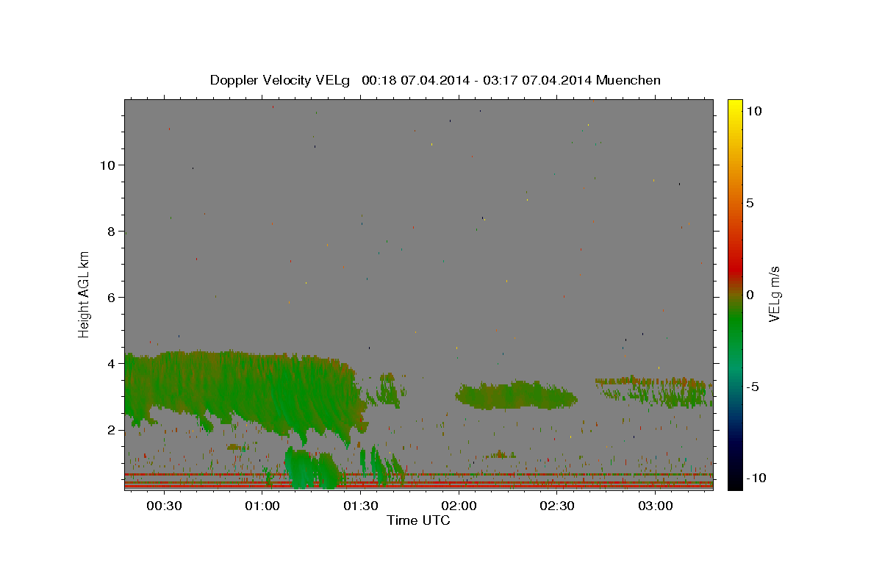Click the 4 km height tick label

(x=111, y=363)
